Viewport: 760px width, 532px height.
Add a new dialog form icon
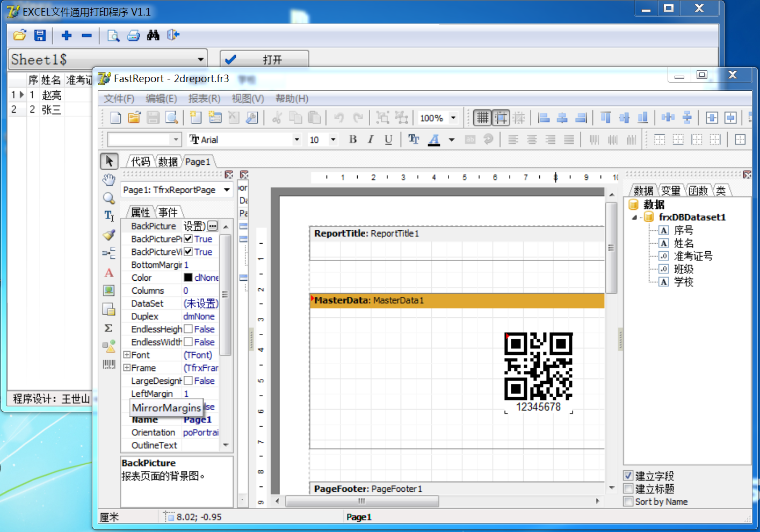(x=215, y=118)
